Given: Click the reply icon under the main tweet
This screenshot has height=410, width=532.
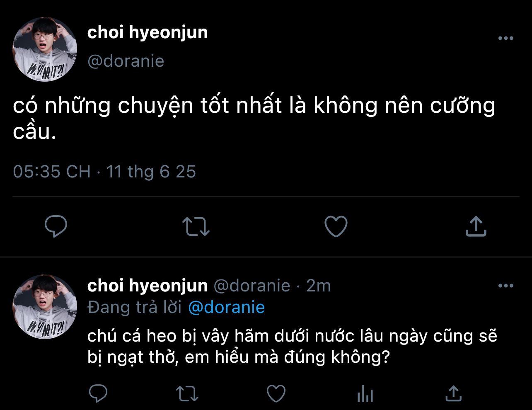Looking at the screenshot, I should coord(56,226).
